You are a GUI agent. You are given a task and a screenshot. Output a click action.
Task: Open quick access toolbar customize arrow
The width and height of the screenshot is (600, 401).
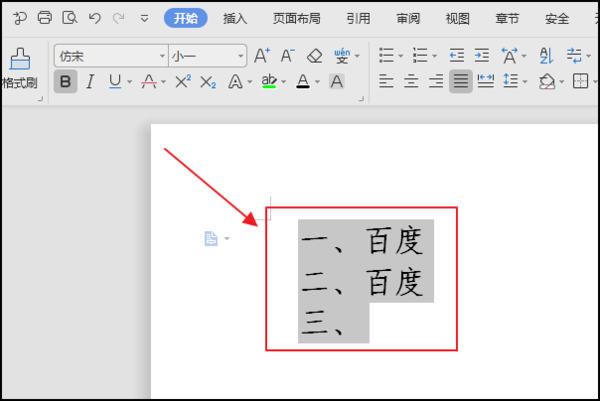pos(144,18)
